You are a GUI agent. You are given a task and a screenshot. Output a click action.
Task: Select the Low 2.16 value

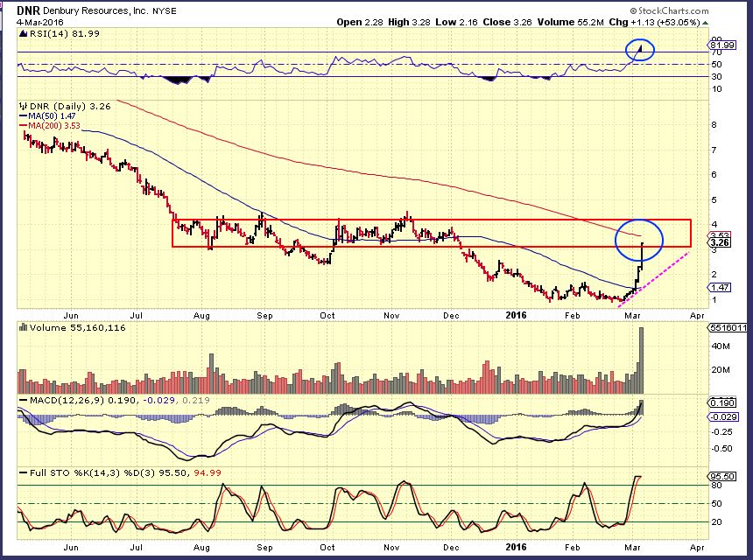pyautogui.click(x=456, y=22)
